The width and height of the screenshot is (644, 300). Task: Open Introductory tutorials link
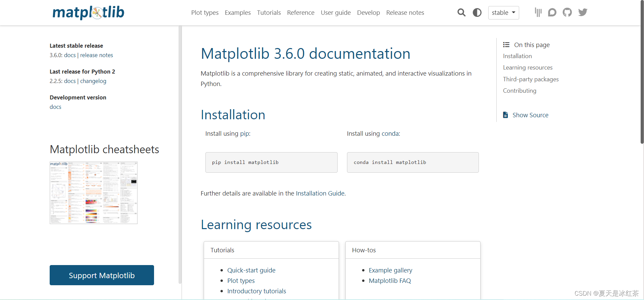256,291
